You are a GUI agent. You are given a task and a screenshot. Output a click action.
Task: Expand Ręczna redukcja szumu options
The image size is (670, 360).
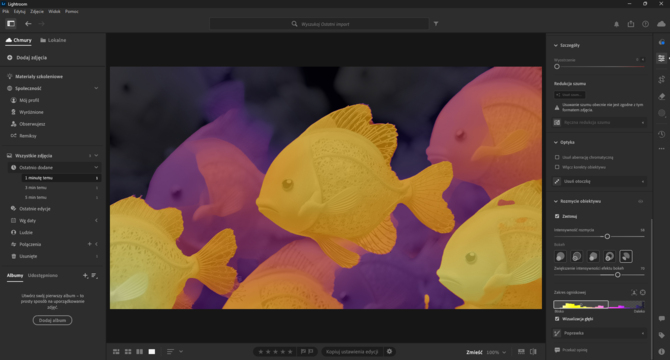[x=643, y=123]
